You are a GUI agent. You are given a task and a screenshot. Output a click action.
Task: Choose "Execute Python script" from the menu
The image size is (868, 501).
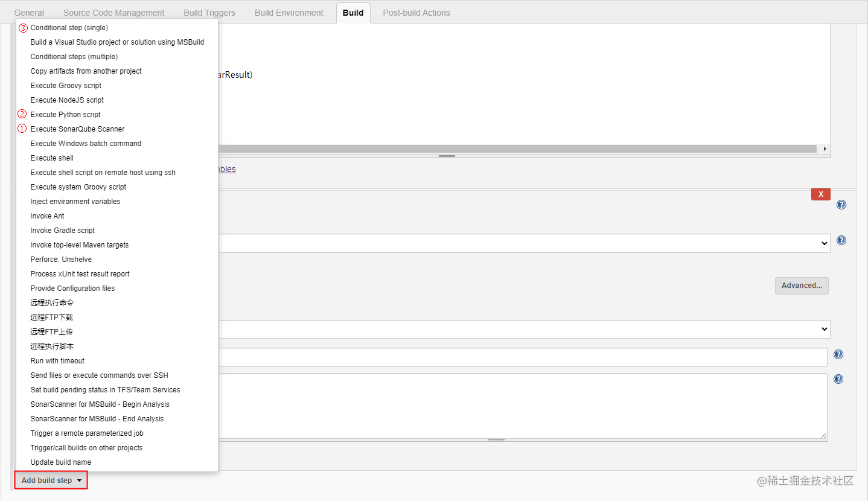pyautogui.click(x=65, y=114)
